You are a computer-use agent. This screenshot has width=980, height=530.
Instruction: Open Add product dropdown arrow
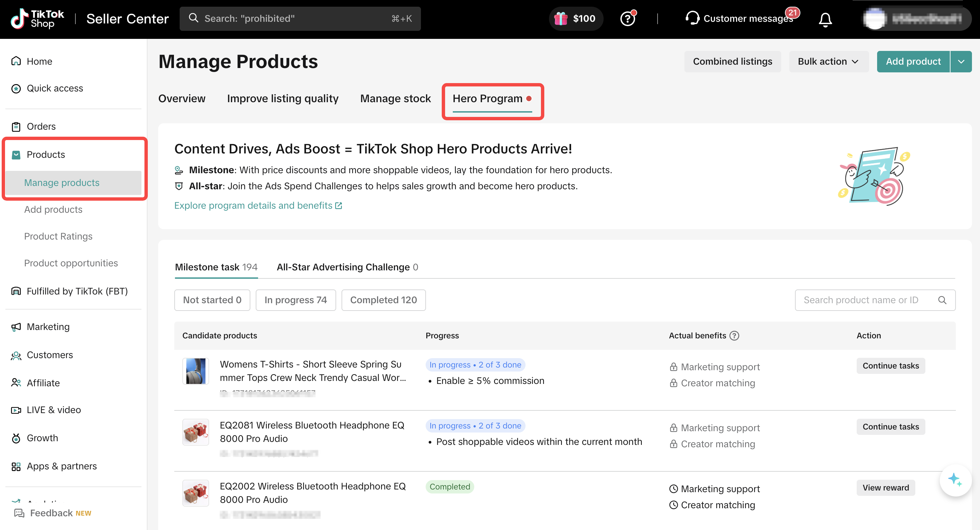coord(961,61)
